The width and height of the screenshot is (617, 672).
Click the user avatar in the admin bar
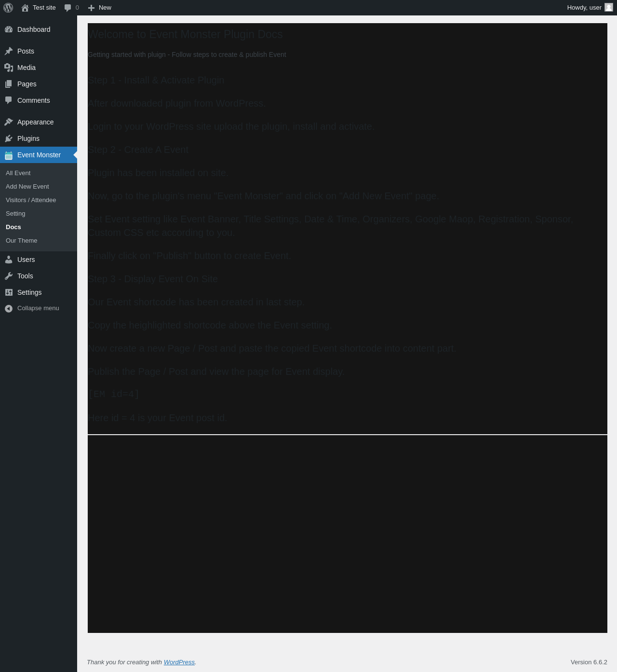click(x=609, y=7)
